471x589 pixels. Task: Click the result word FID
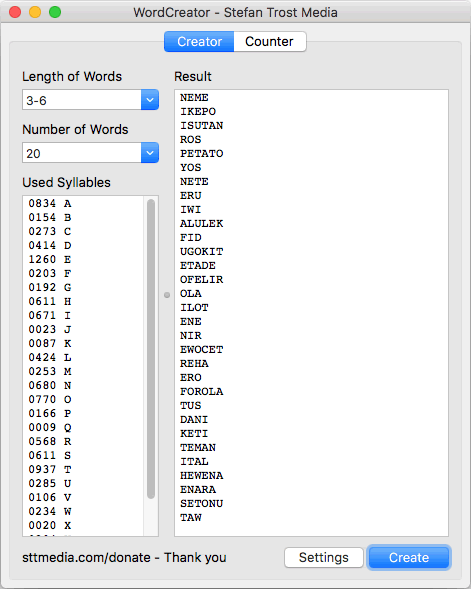point(191,238)
